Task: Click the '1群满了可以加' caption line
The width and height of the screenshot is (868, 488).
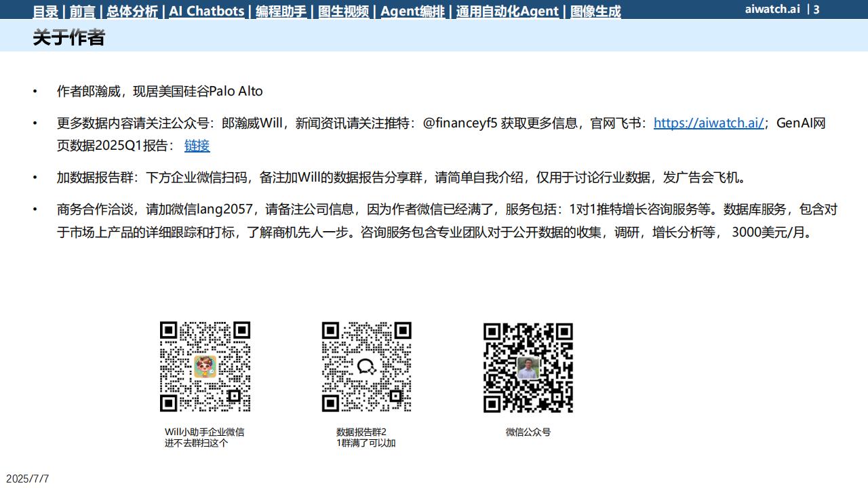Action: pos(366,443)
